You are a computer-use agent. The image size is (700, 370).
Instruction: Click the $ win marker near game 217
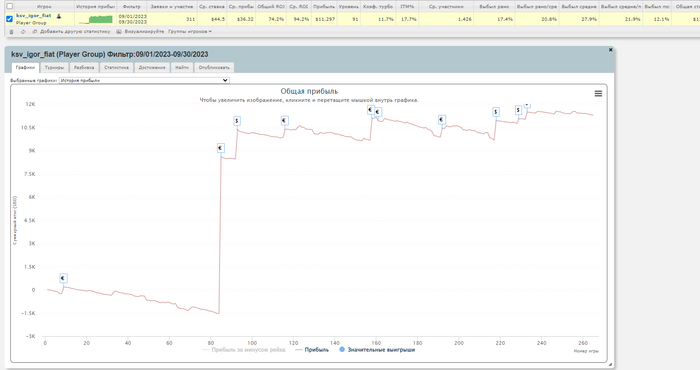496,112
